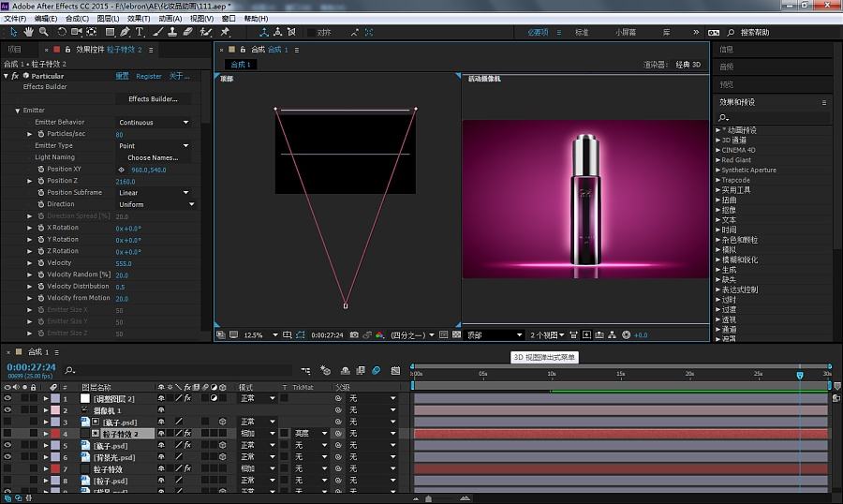Select the Unified Camera tool
The image size is (843, 504).
[77, 32]
